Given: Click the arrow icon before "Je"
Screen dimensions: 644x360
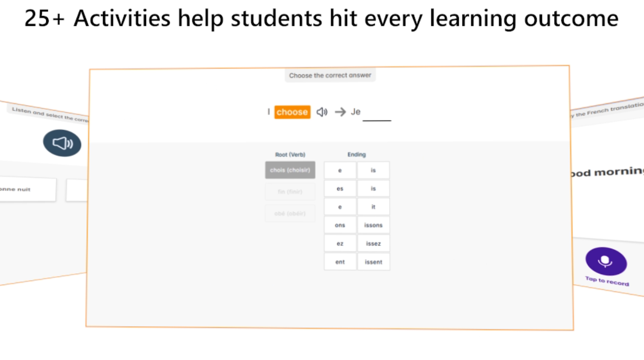Looking at the screenshot, I should [340, 112].
